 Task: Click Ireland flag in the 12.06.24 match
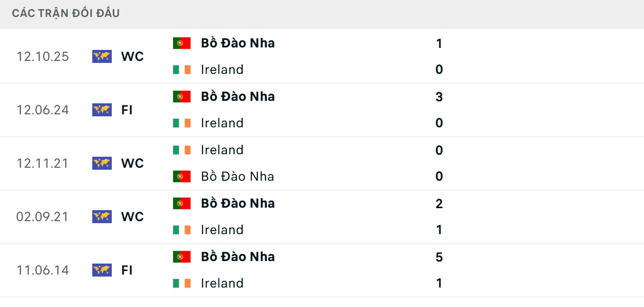(x=182, y=123)
